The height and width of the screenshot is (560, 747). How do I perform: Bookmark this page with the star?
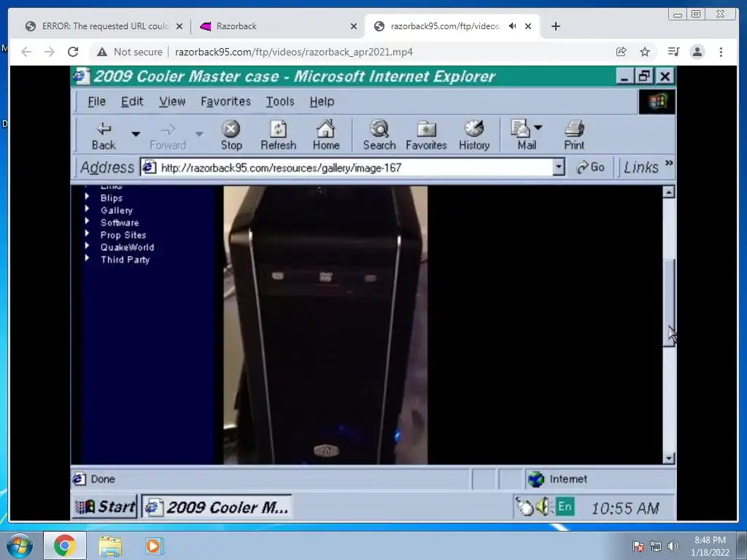(x=645, y=52)
